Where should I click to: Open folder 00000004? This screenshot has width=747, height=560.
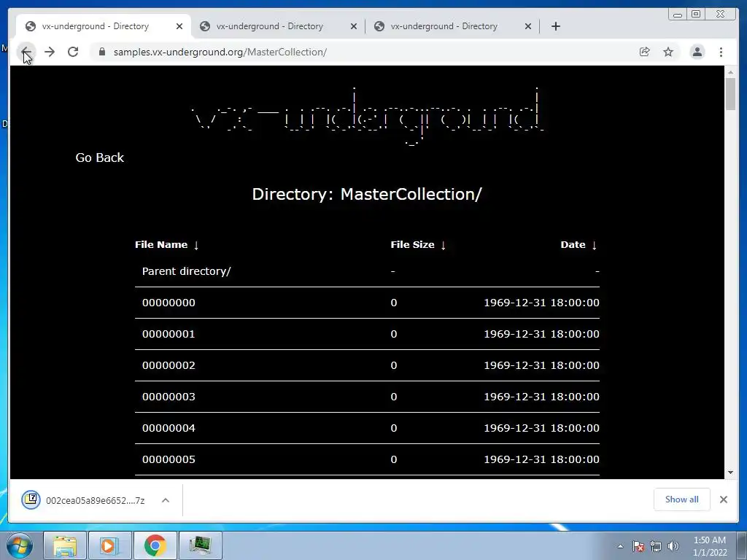(x=169, y=428)
